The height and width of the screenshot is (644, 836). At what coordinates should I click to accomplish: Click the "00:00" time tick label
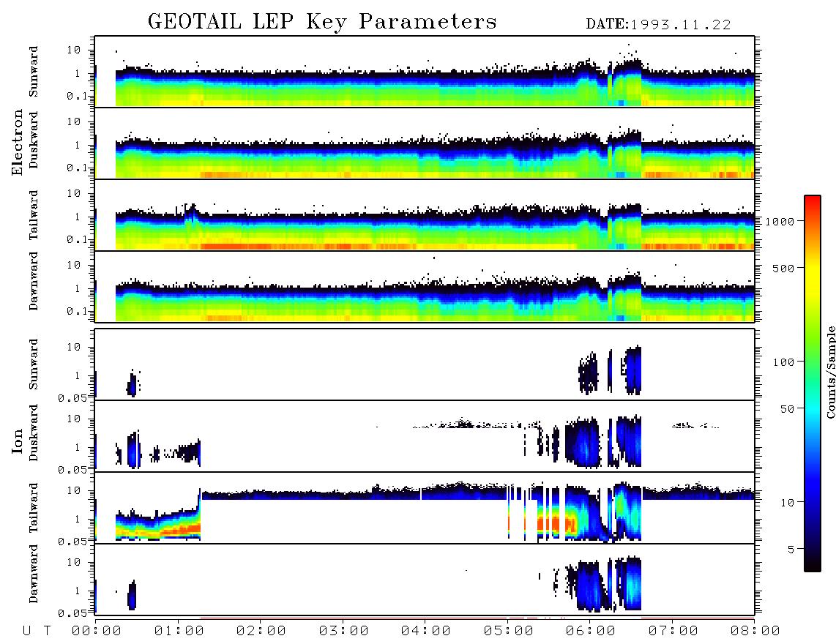point(97,632)
